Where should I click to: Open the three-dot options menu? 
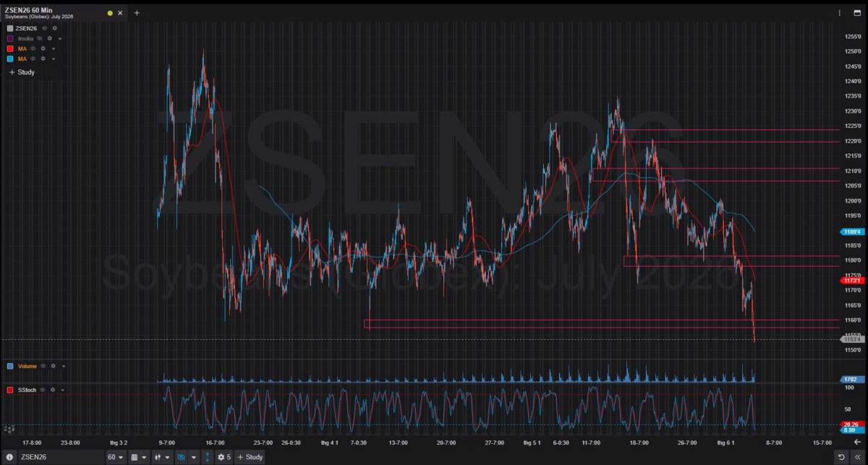tap(839, 13)
